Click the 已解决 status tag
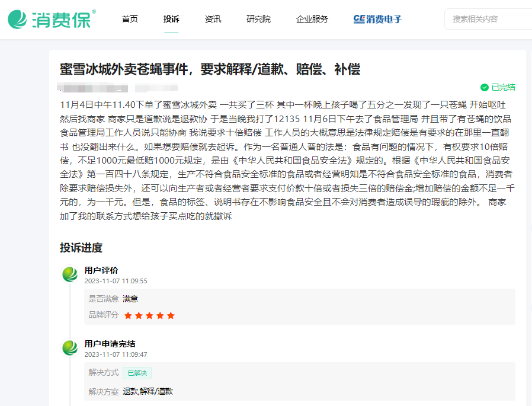 click(x=137, y=373)
